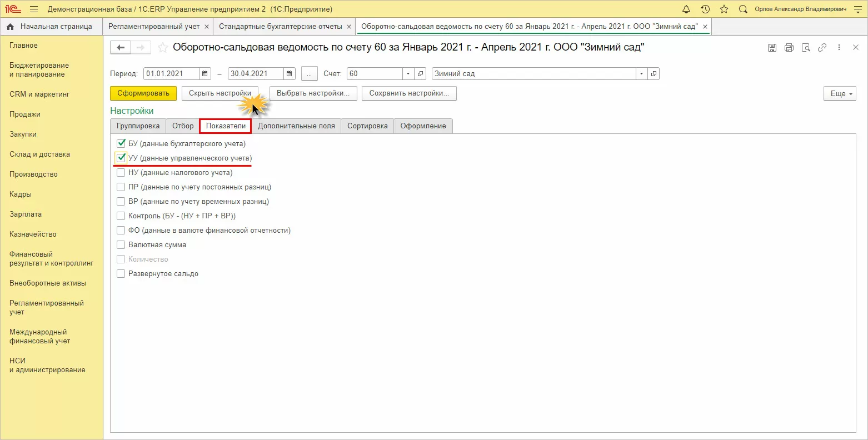868x440 pixels.
Task: Close the Регламентированный учет tab
Action: 207,27
